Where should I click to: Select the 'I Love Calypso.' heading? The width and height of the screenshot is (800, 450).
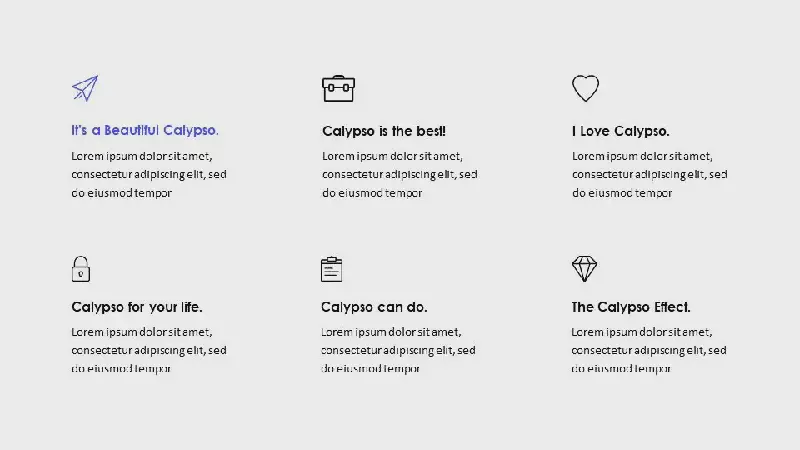(x=620, y=131)
